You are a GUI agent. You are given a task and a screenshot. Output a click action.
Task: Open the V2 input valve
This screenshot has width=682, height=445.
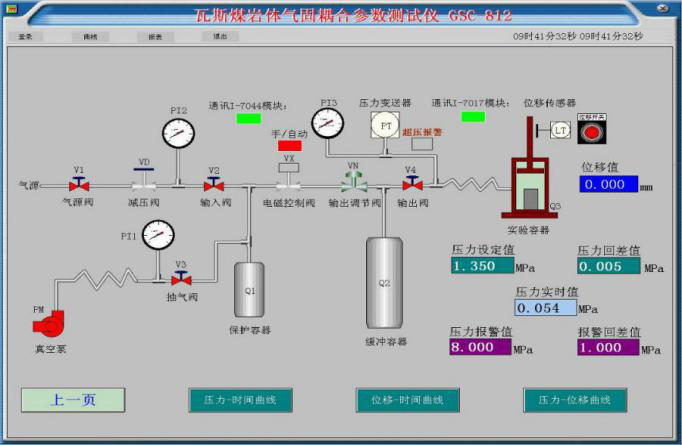213,185
